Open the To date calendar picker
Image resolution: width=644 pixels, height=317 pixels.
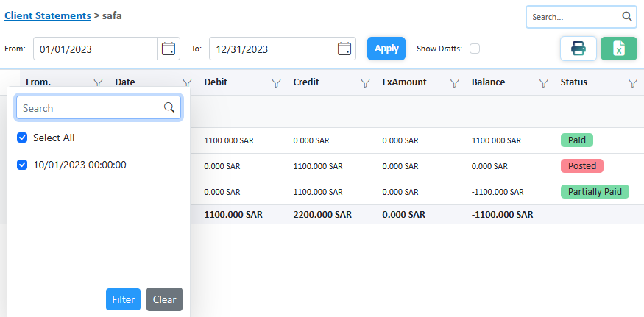coord(344,49)
